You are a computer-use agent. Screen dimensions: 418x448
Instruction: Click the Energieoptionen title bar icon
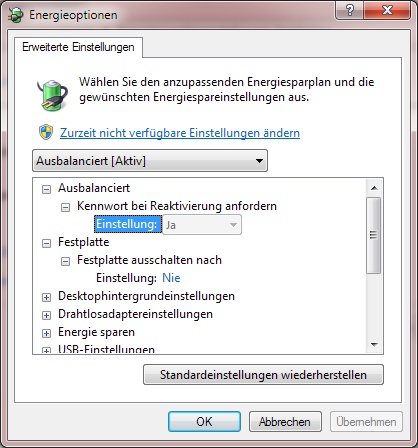[15, 15]
